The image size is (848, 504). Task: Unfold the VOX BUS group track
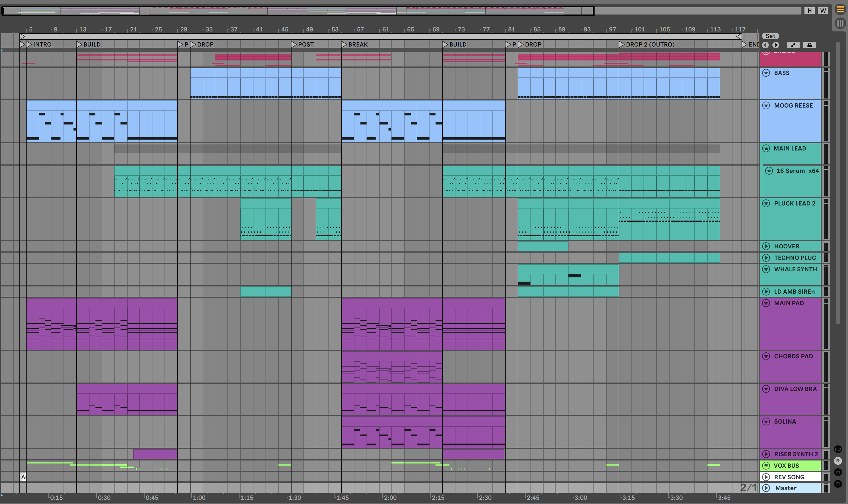(x=766, y=466)
